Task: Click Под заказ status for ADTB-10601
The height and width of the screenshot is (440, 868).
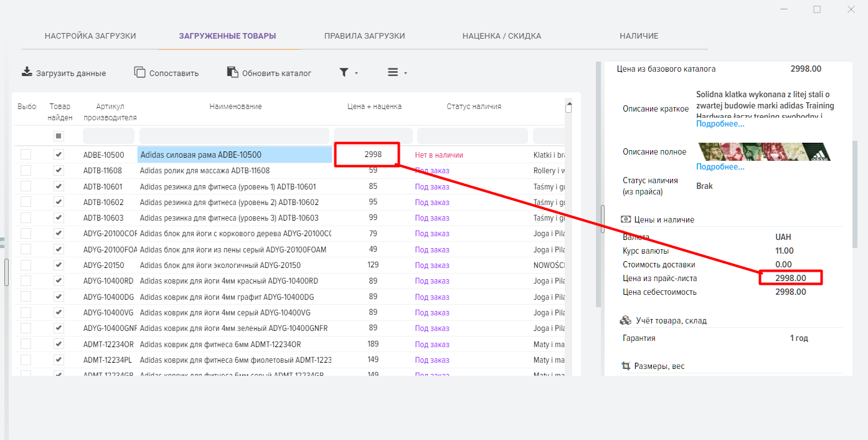Action: (x=432, y=186)
